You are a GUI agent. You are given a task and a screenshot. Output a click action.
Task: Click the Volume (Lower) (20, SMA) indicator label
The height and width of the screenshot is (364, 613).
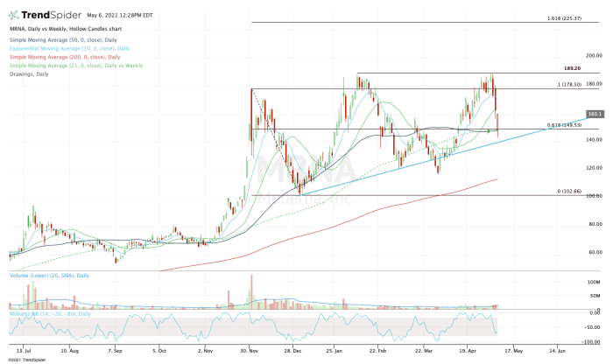(x=49, y=276)
